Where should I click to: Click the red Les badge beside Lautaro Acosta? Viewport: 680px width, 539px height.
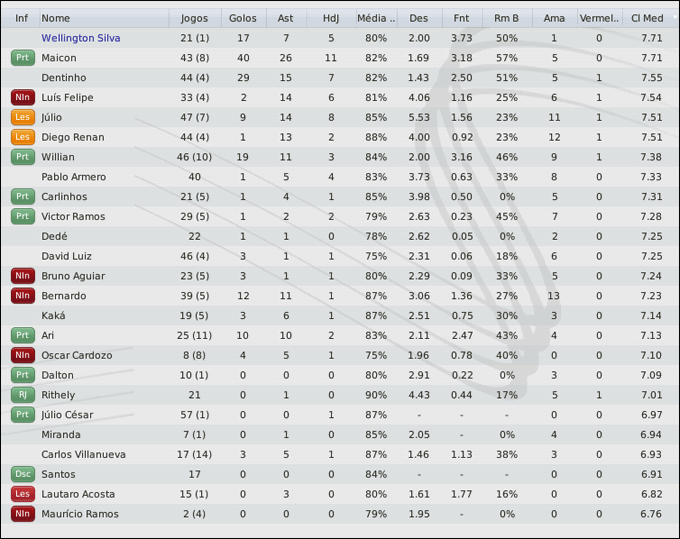click(22, 494)
